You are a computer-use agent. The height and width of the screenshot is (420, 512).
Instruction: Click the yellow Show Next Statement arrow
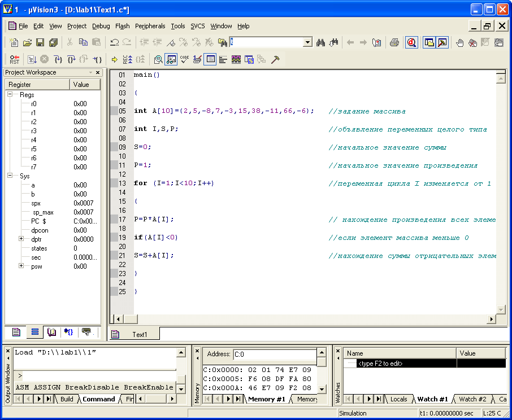click(114, 59)
